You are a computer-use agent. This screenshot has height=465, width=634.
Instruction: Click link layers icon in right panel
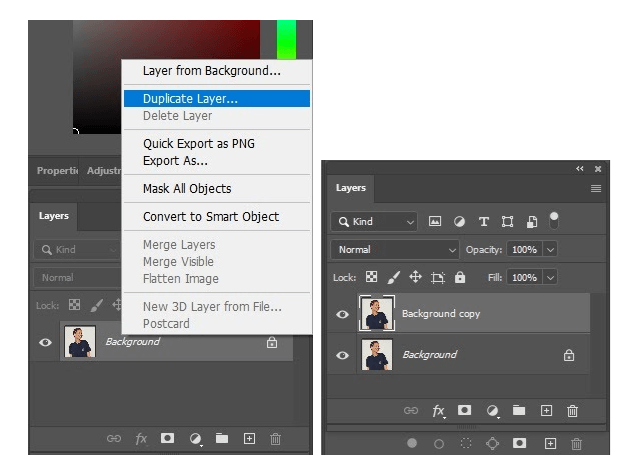coord(411,411)
